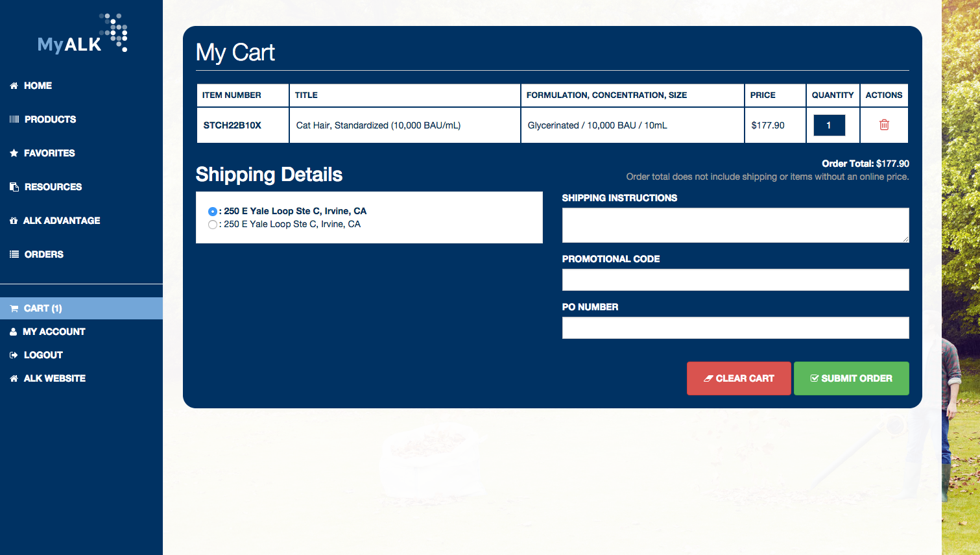Click the user icon beside MY ACCOUNT
The width and height of the screenshot is (980, 555).
[x=13, y=332]
